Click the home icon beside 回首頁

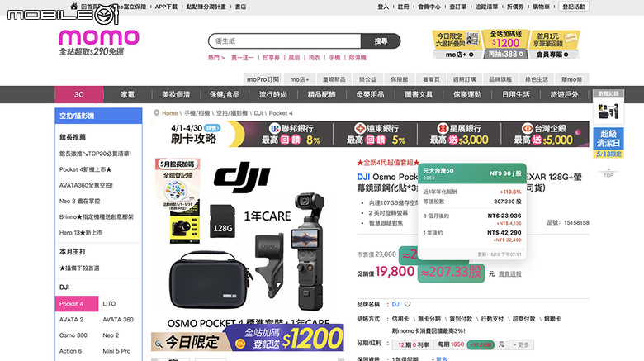74,6
